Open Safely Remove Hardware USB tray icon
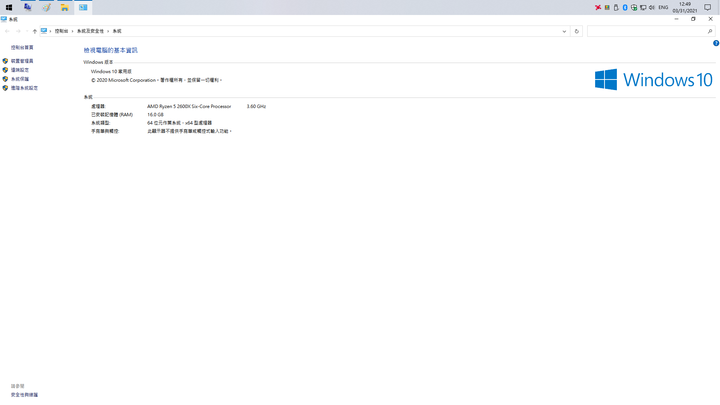 point(616,7)
